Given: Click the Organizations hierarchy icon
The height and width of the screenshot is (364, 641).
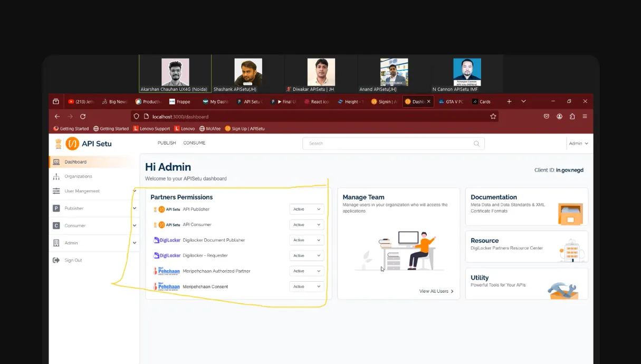Looking at the screenshot, I should pos(56,177).
